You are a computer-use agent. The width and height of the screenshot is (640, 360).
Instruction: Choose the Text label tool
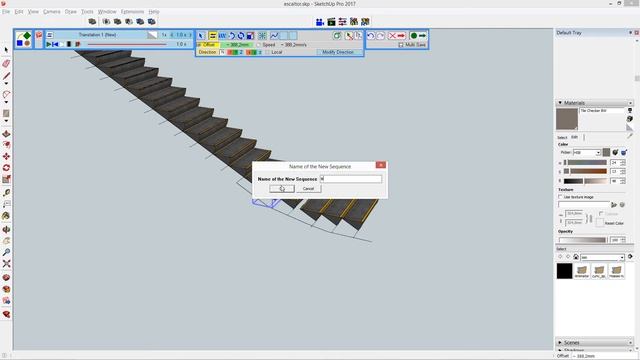coord(6,204)
